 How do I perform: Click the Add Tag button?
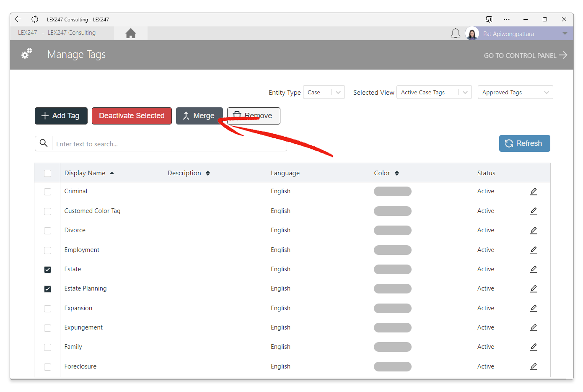point(61,116)
